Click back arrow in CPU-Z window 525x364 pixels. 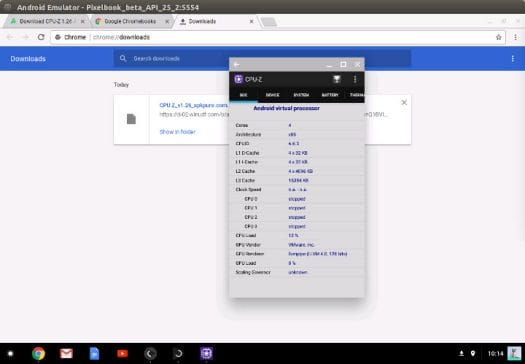(x=237, y=64)
